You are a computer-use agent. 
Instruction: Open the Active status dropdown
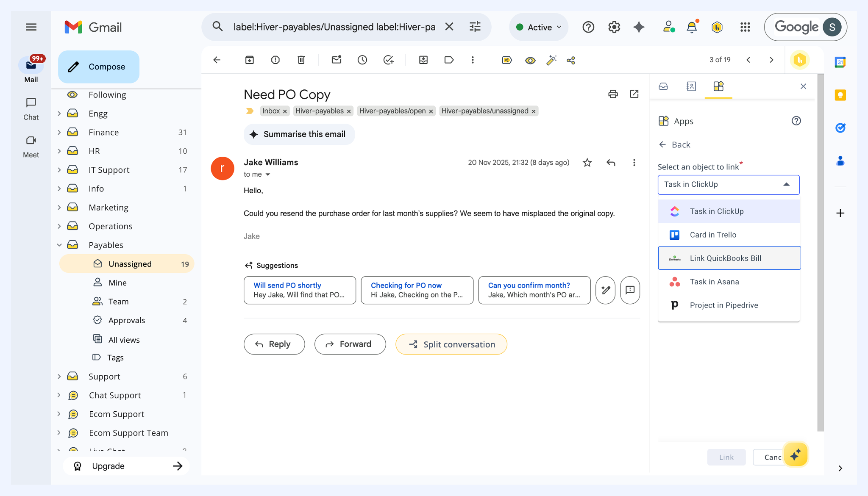pos(539,27)
